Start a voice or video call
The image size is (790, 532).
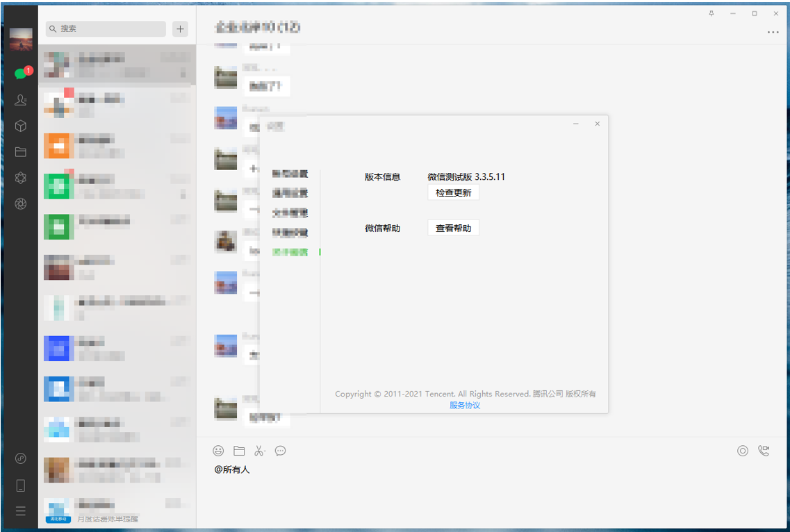tap(764, 451)
